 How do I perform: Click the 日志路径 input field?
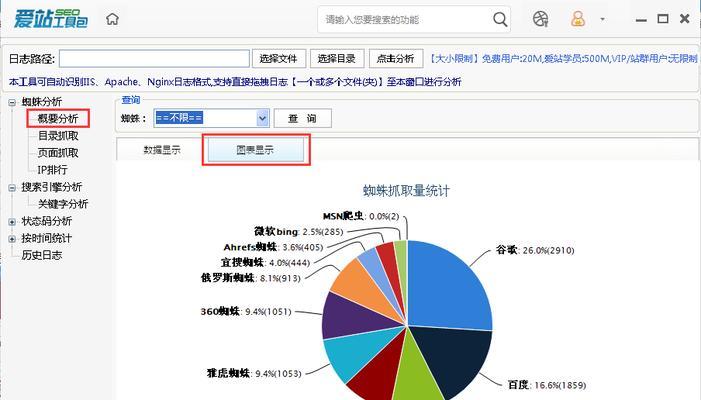point(154,59)
